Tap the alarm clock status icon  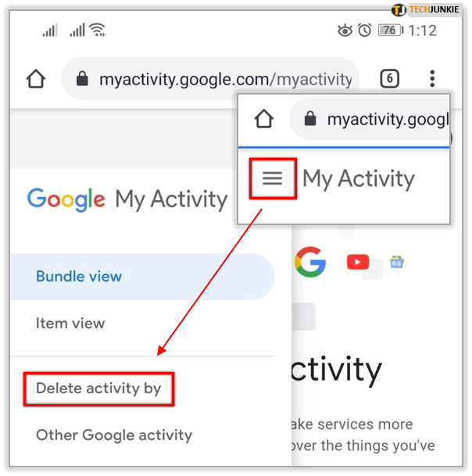(364, 30)
